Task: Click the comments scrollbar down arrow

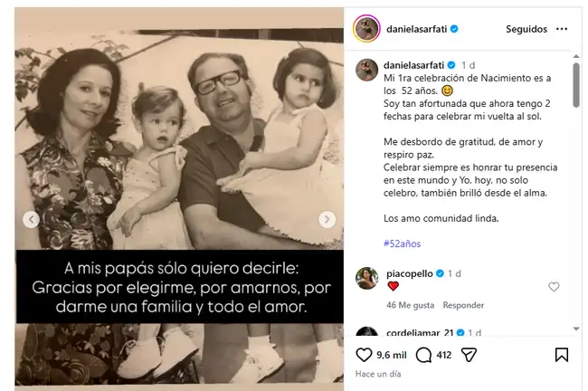Action: click(x=576, y=329)
